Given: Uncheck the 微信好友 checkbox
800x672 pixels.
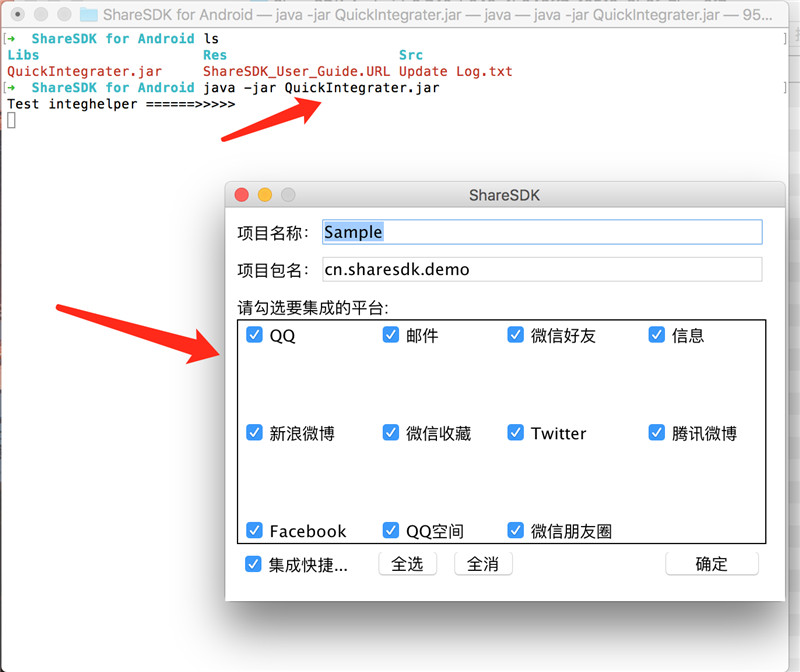Looking at the screenshot, I should pos(515,335).
